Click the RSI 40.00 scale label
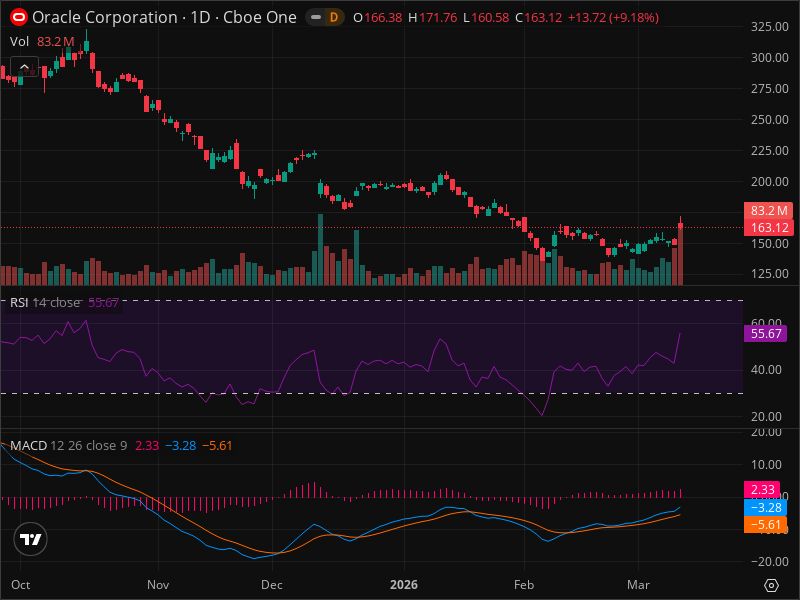 point(766,370)
